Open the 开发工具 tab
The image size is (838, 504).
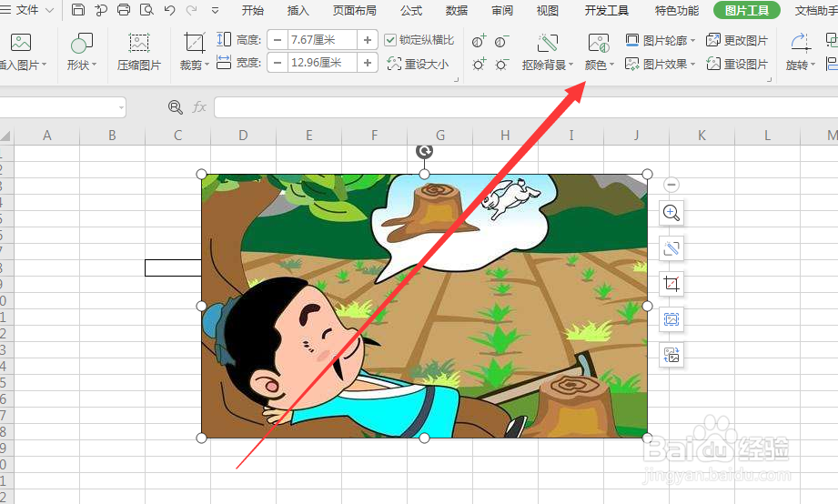pos(606,10)
